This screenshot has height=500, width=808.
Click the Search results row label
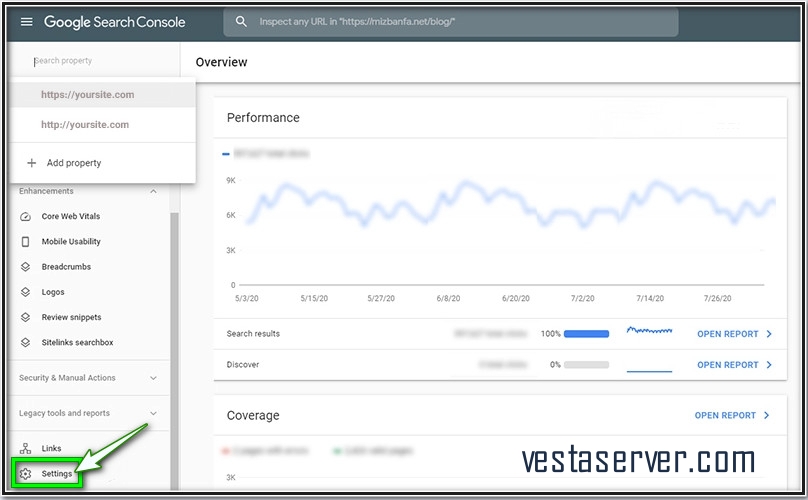click(253, 334)
